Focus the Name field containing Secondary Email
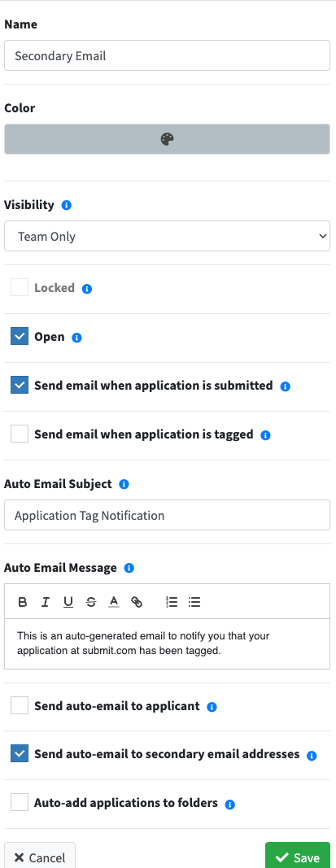 tap(167, 56)
